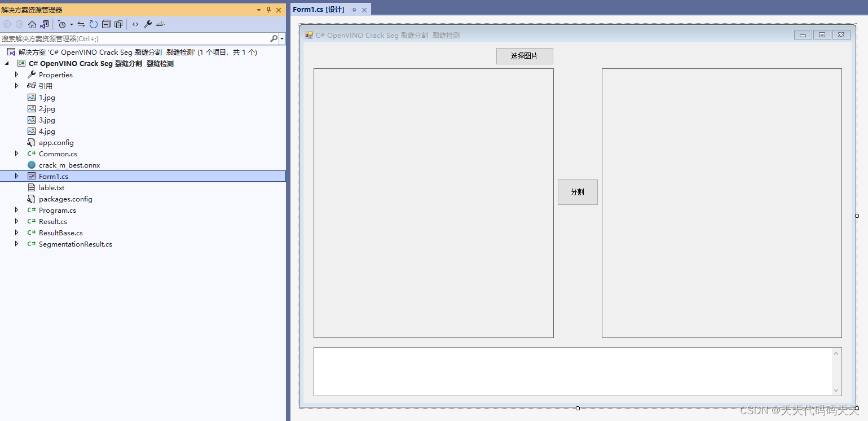Click the Solution Explorer search box
This screenshot has width=868, height=421.
(134, 38)
